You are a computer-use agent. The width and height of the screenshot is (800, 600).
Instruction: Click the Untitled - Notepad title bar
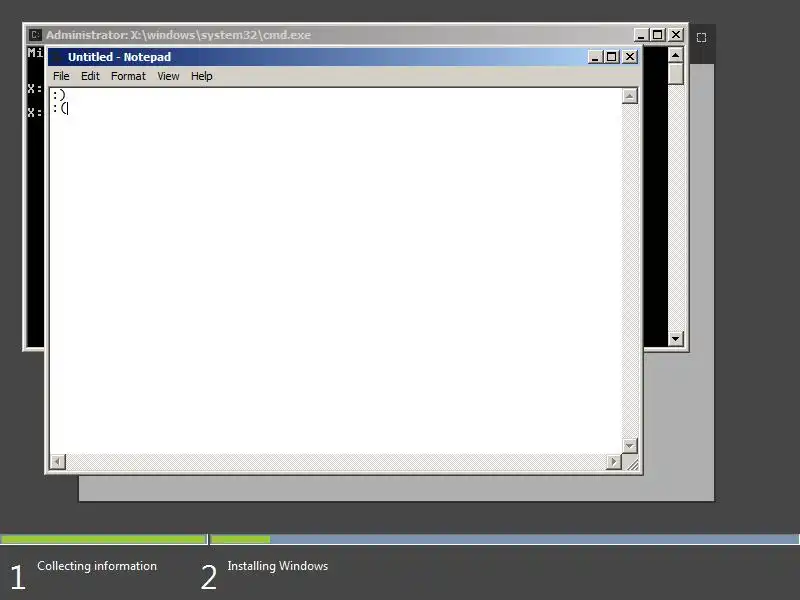343,57
